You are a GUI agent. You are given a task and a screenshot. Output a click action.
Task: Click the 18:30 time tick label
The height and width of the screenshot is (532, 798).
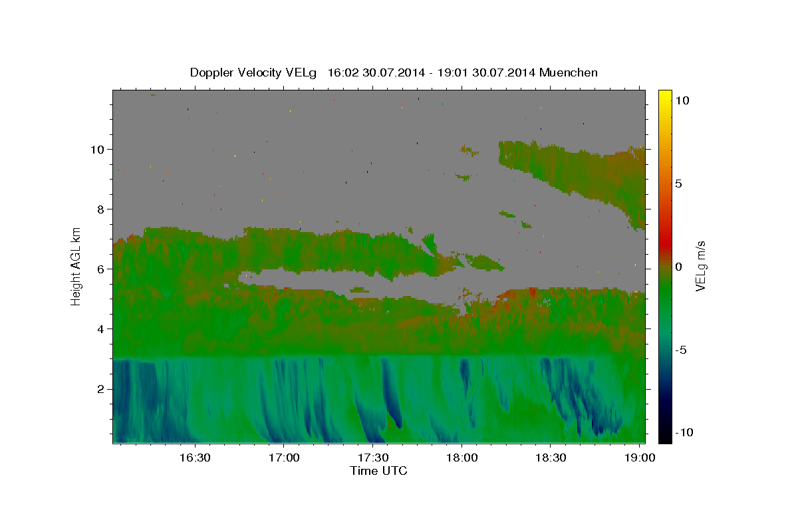click(x=551, y=458)
